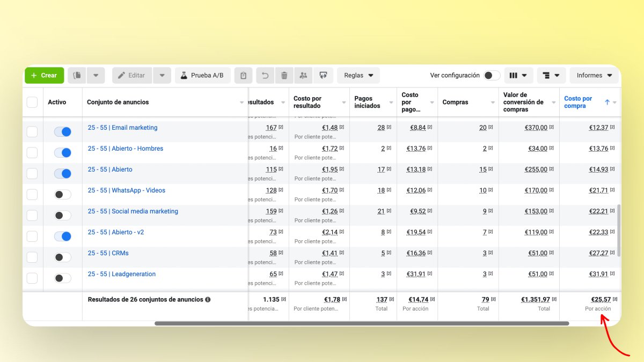Tick checkbox for WhatsApp - Videos row
The width and height of the screenshot is (644, 362).
tap(32, 195)
